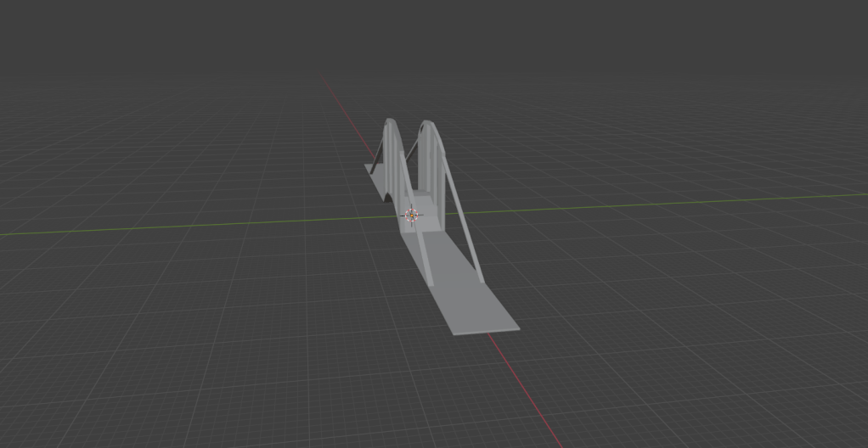Image resolution: width=868 pixels, height=448 pixels.
Task: Click the front edge of the bridge ramp
Action: 486,332
